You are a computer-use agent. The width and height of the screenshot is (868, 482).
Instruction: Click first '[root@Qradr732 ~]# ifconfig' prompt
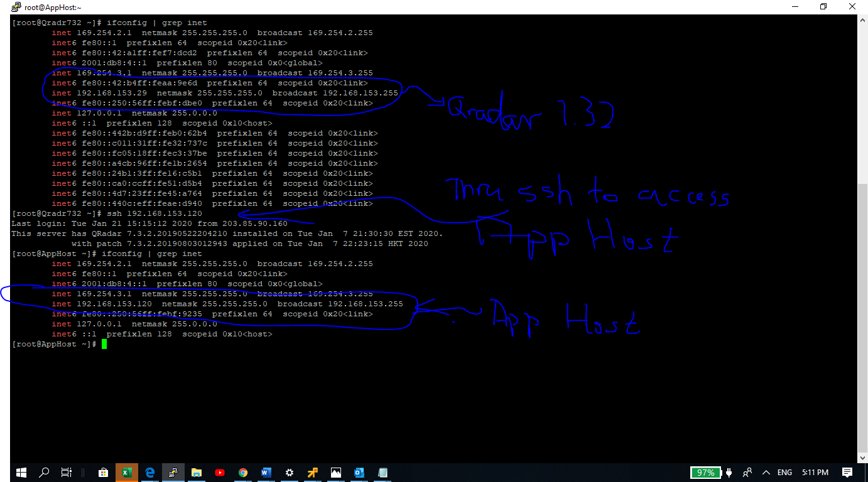click(109, 23)
